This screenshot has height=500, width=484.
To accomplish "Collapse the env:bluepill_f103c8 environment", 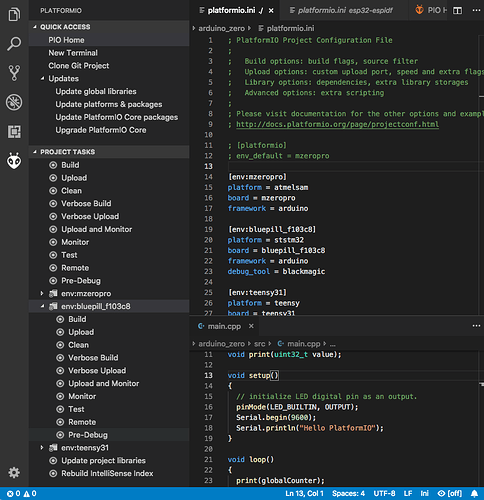I will (x=42, y=306).
